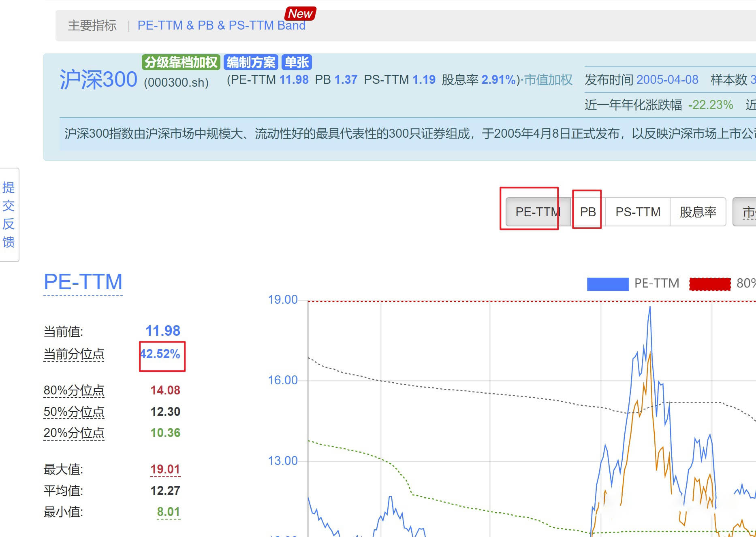Click the PE-TTM section heading
Viewport: 756px width, 537px height.
pos(83,282)
